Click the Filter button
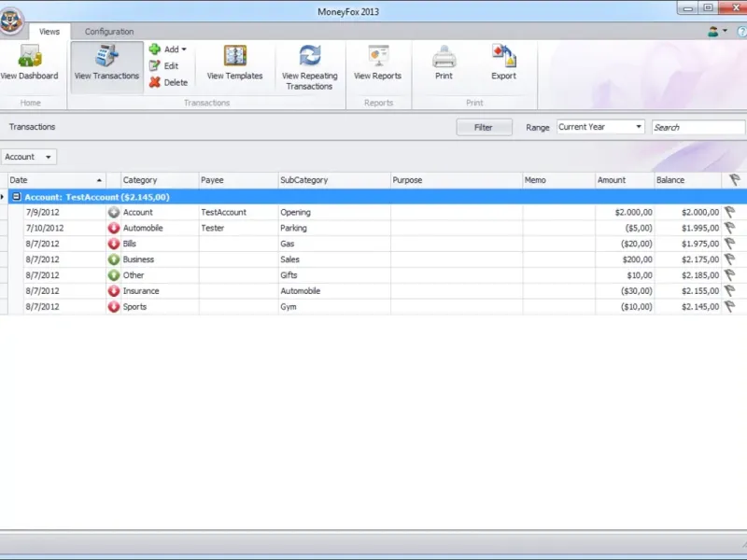747x560 pixels. (484, 127)
